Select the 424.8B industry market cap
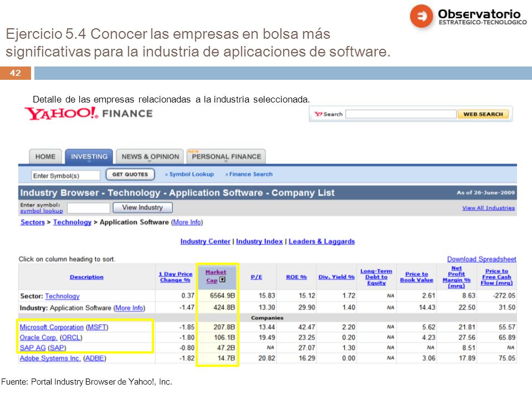Viewport: 532px width, 399px height. click(224, 308)
